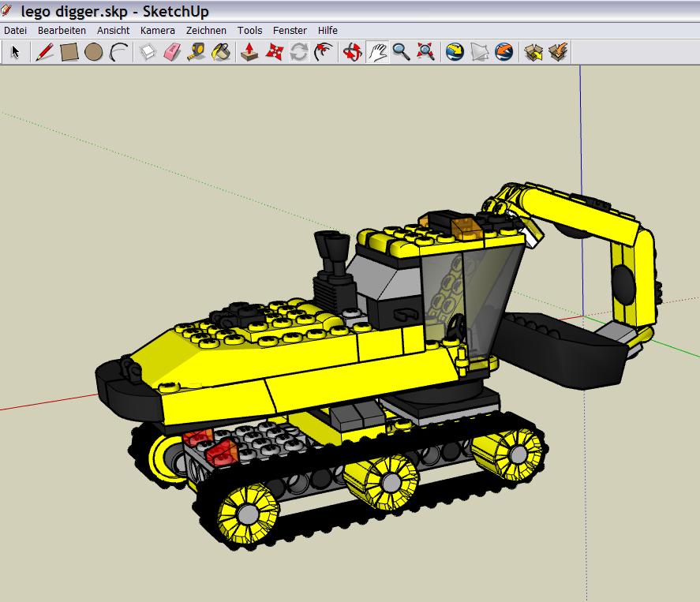Click the Get Models box icon
Screen dimensions: 700x602
pyautogui.click(x=533, y=52)
